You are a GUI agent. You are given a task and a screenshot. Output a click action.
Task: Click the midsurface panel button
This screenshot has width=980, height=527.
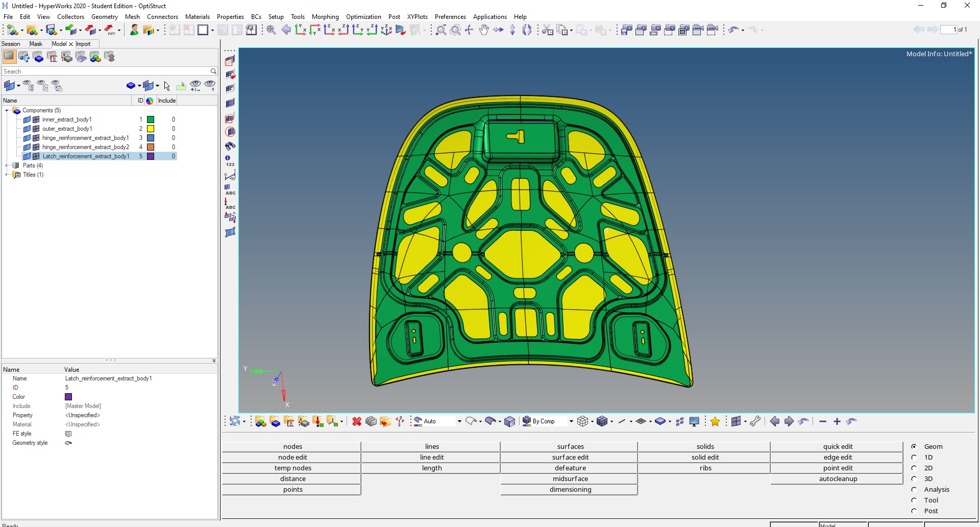570,478
